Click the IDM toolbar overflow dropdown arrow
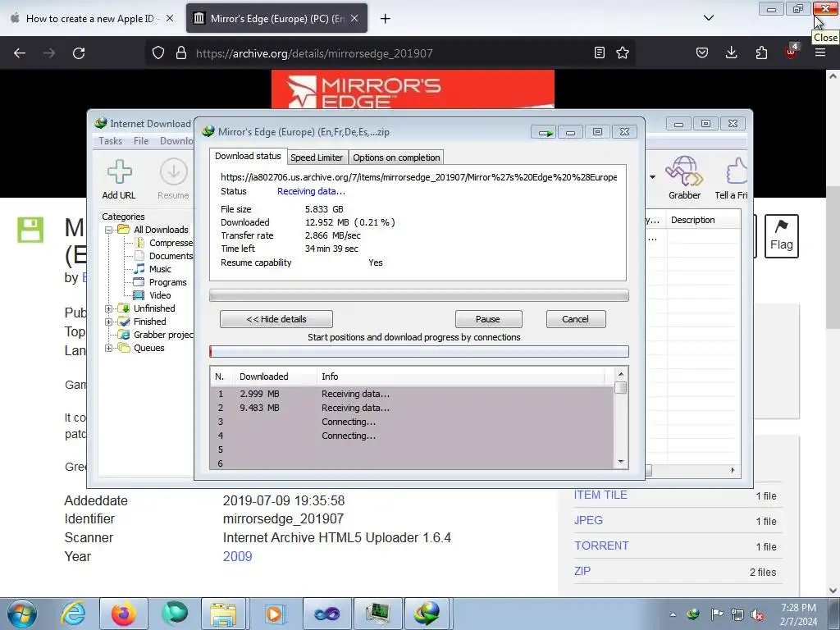 click(652, 177)
